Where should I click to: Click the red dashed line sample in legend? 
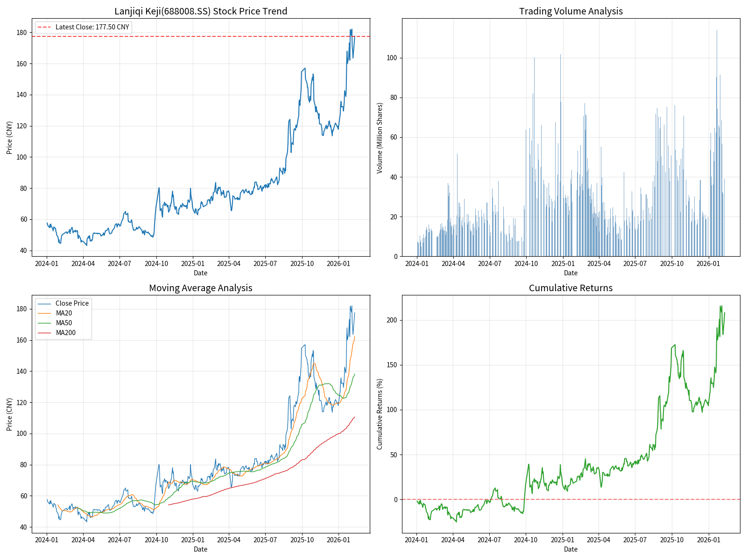point(44,27)
